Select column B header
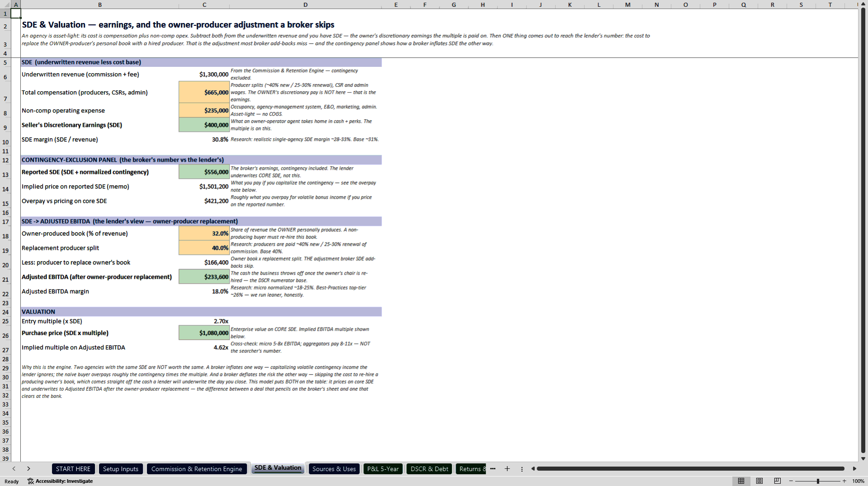Screen dimensions: 868x486 click(x=100, y=5)
